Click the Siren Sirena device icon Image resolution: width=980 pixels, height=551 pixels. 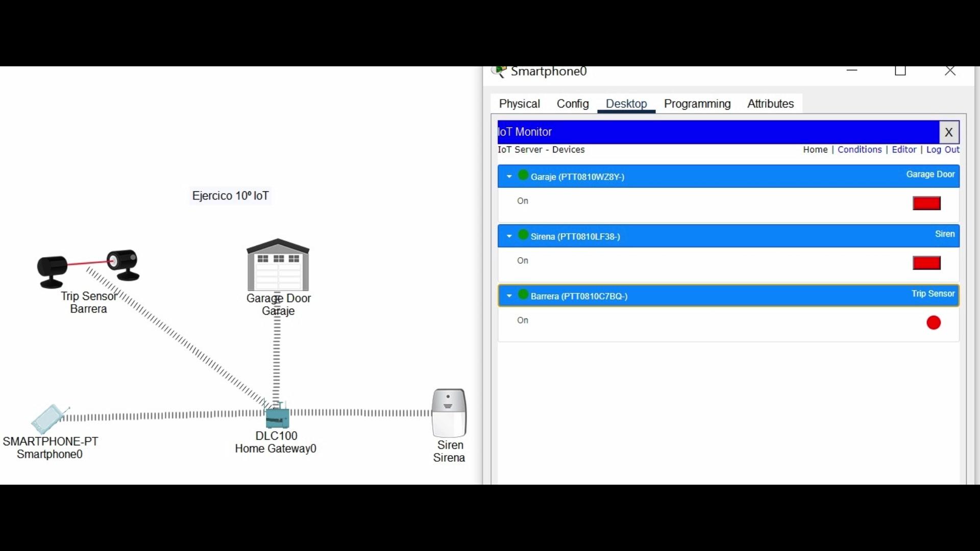[449, 413]
